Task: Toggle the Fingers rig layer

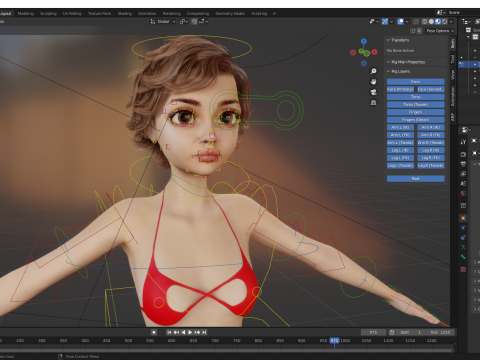Action: (x=415, y=112)
